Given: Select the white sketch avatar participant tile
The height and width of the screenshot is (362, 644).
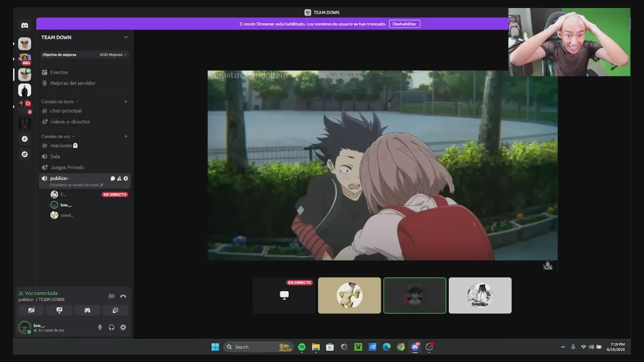Looking at the screenshot, I should (x=480, y=295).
